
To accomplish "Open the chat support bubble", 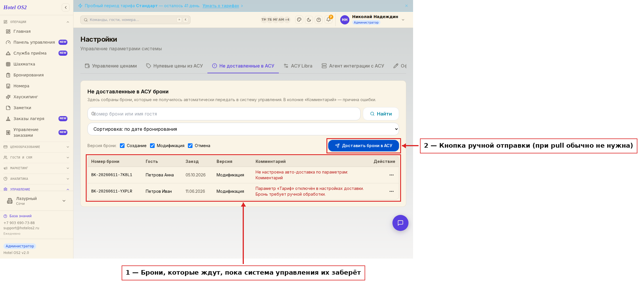I will [400, 223].
